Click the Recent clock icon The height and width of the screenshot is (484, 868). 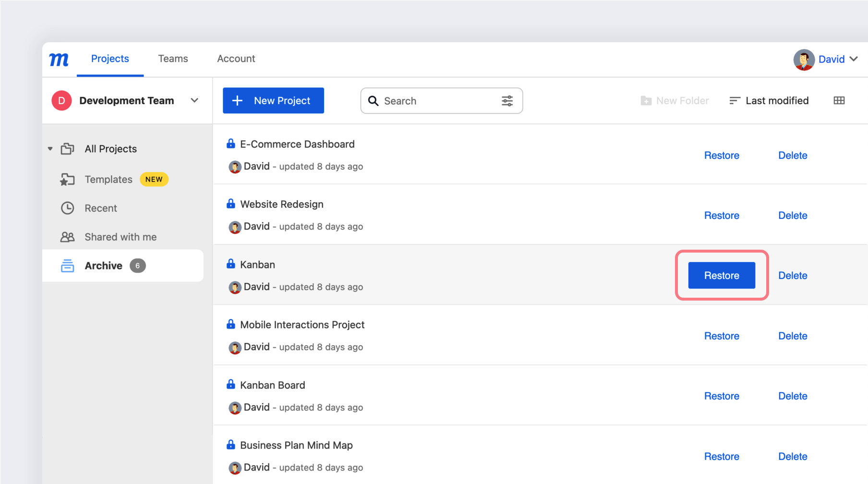pos(68,208)
